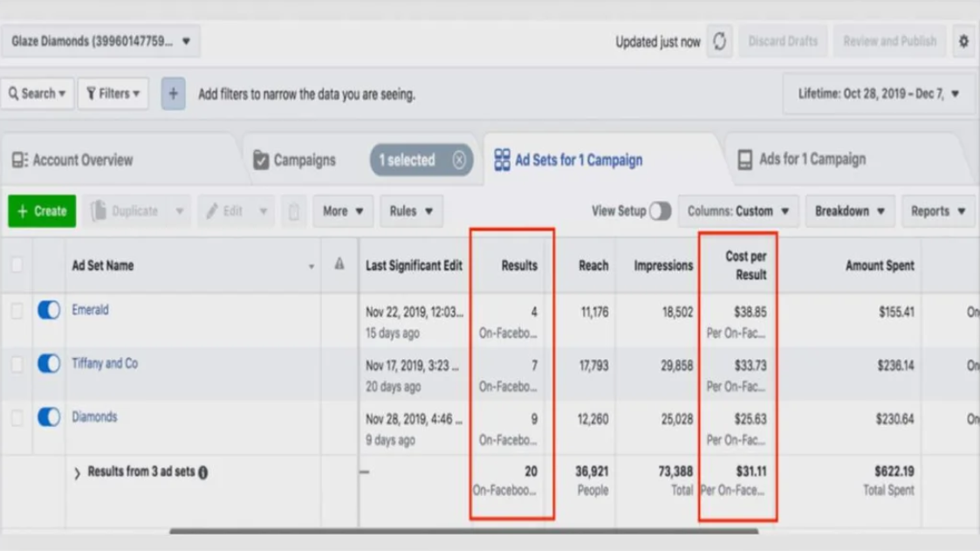980x551 pixels.
Task: Open the Lifetime date range picker
Action: 878,93
